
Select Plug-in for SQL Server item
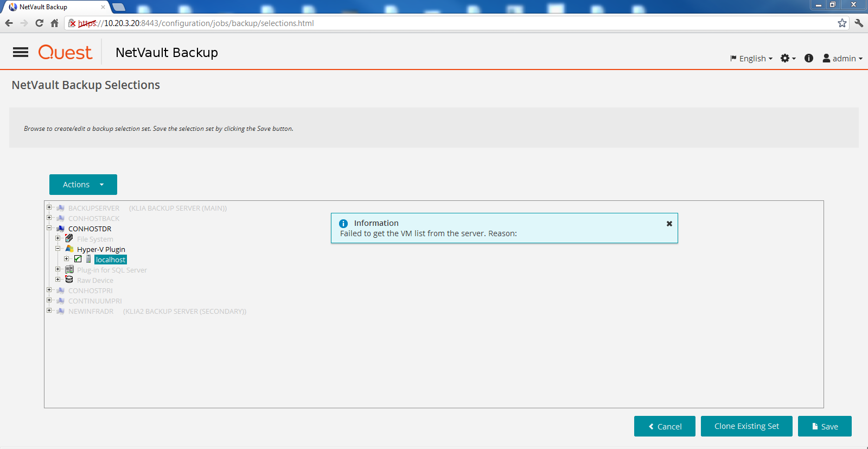click(x=112, y=270)
